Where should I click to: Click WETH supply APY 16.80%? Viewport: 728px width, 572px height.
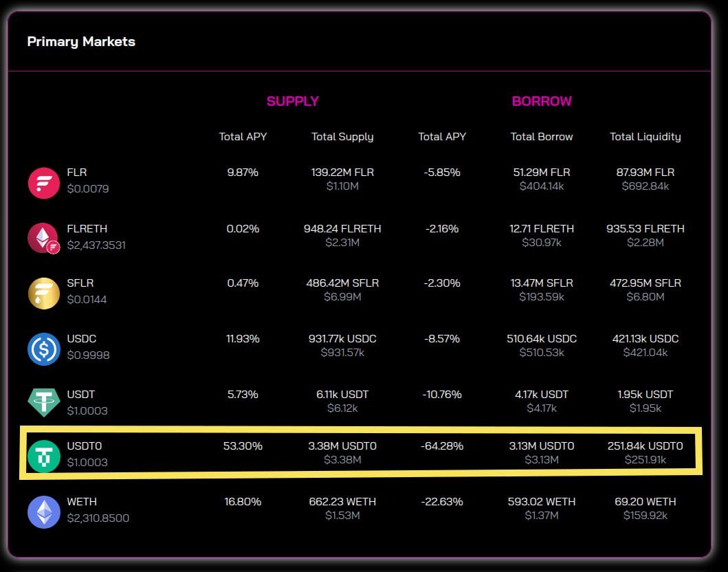tap(243, 502)
